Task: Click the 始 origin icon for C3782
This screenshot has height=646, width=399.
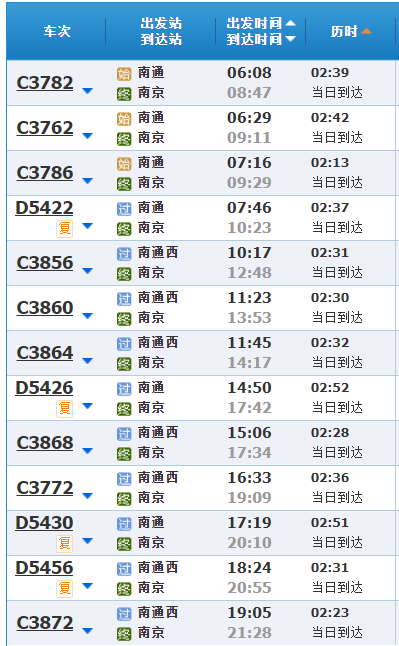Action: [x=124, y=74]
